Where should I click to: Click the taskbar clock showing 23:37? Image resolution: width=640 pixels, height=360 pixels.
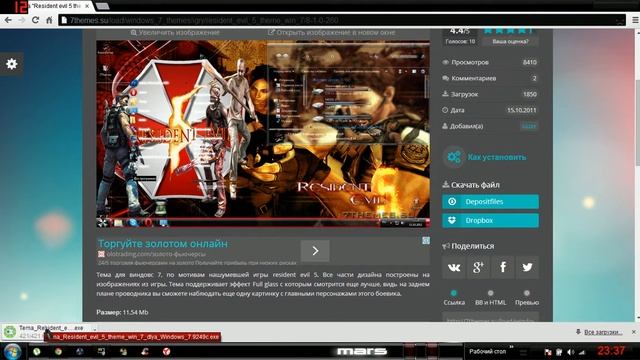coord(611,351)
